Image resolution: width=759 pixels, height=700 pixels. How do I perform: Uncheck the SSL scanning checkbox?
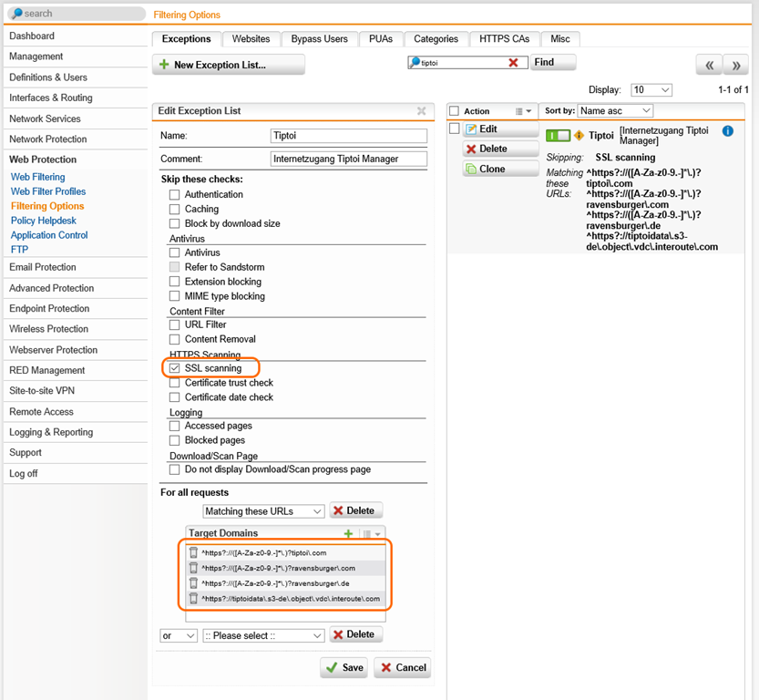point(175,368)
